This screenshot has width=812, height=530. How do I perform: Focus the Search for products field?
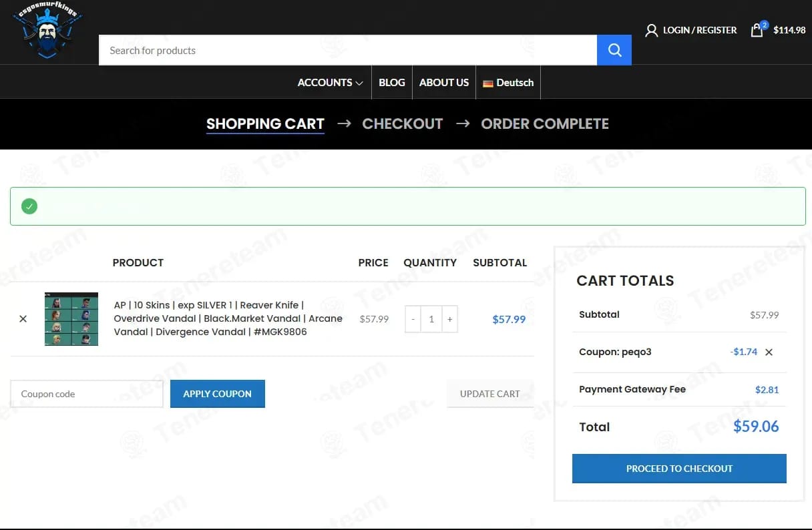pyautogui.click(x=348, y=50)
